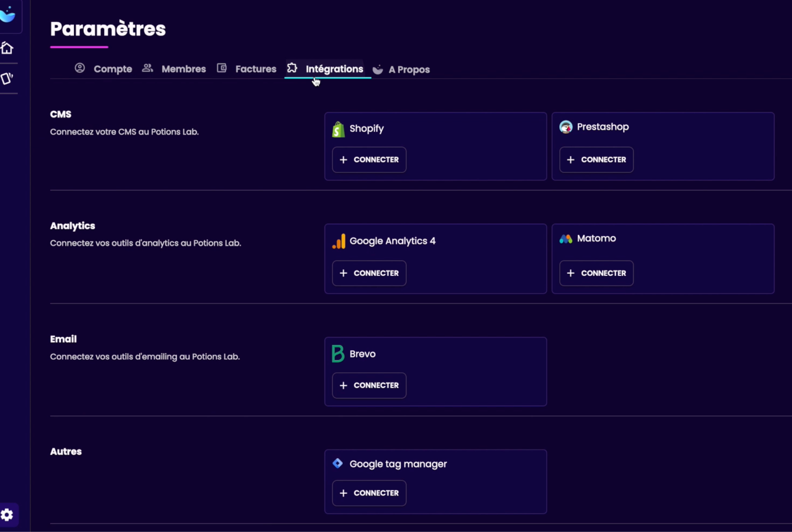Open the home icon in the sidebar
The height and width of the screenshot is (532, 792).
point(7,48)
